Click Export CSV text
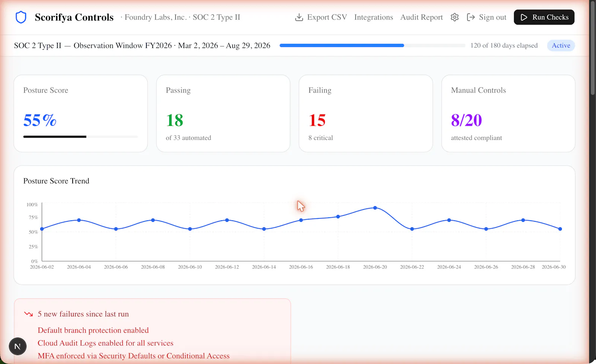This screenshot has height=364, width=596. coord(327,17)
